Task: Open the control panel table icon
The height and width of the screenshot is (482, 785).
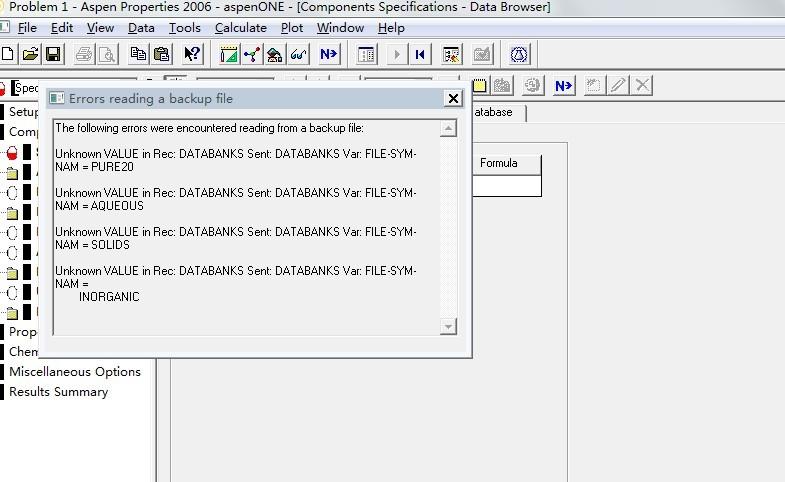Action: (x=366, y=54)
